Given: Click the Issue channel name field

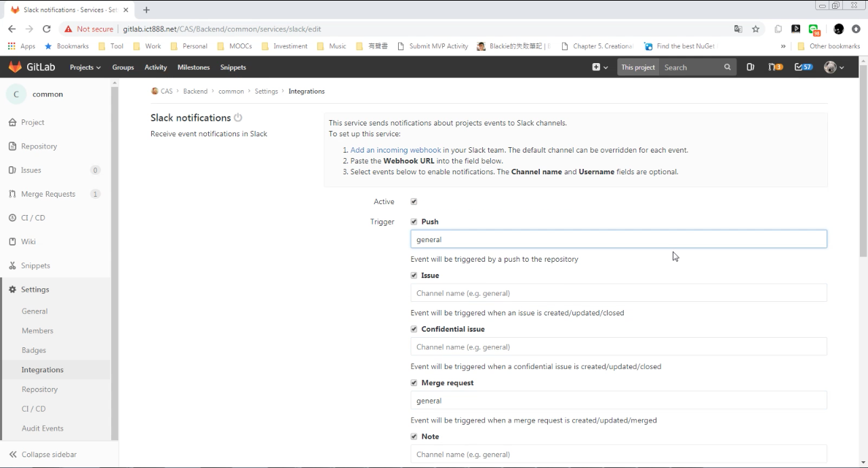Looking at the screenshot, I should click(x=618, y=293).
